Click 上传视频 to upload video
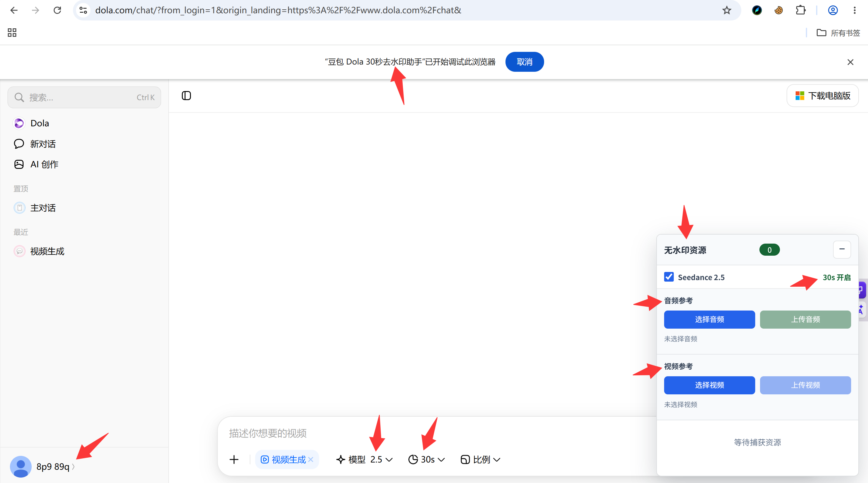Image resolution: width=868 pixels, height=483 pixels. (805, 385)
